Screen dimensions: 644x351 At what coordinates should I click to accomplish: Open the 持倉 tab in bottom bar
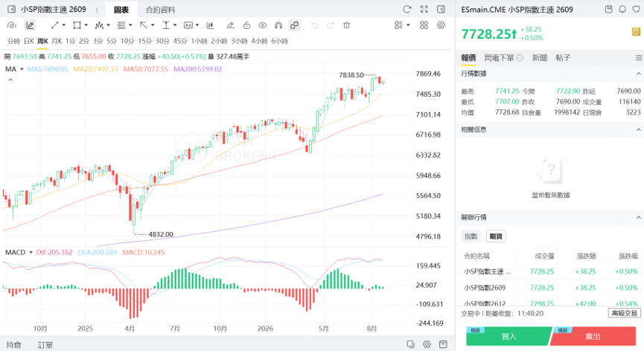(x=13, y=345)
